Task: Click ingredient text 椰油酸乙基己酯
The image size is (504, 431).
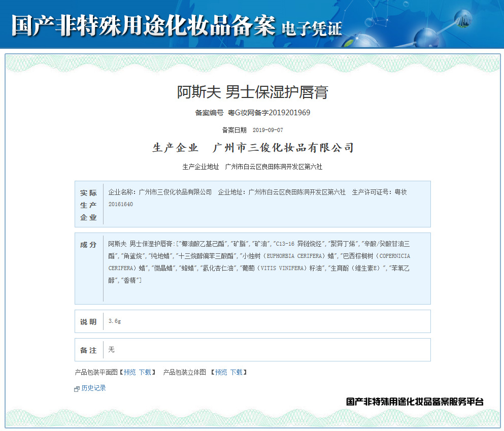Action: [203, 244]
